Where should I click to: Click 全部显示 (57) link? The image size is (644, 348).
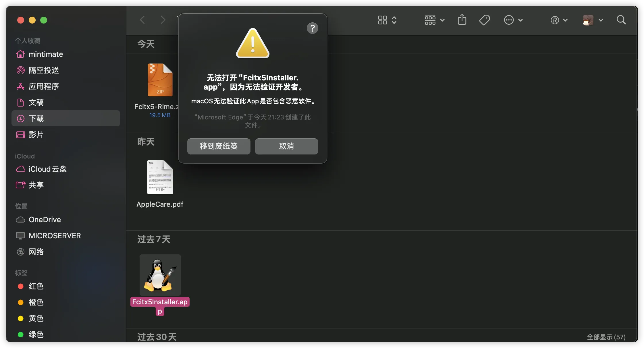(606, 337)
